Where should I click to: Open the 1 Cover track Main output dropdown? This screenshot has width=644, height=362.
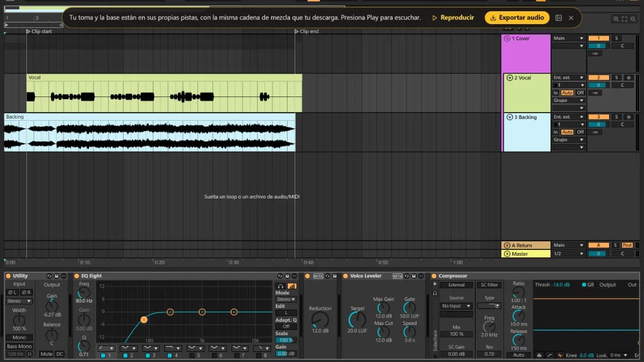coord(568,38)
